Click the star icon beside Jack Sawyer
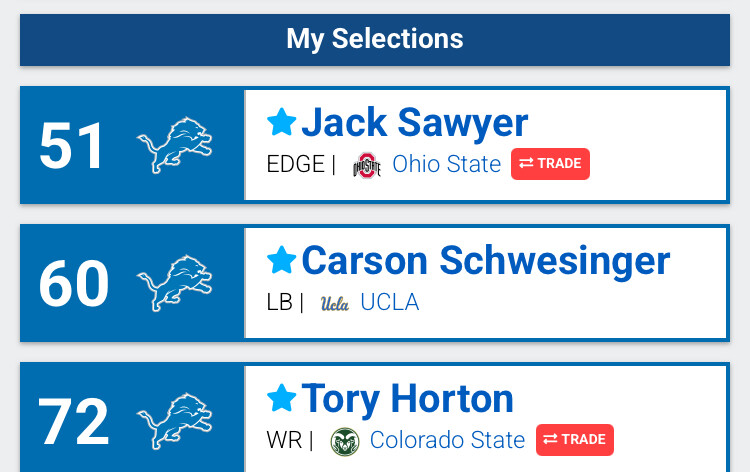Image resolution: width=750 pixels, height=472 pixels. point(282,123)
